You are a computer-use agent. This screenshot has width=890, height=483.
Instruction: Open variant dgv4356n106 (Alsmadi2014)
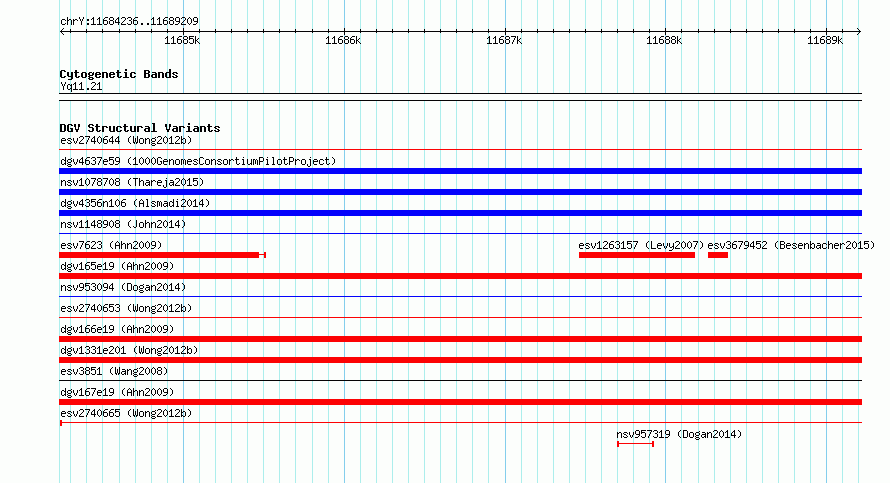click(x=135, y=203)
